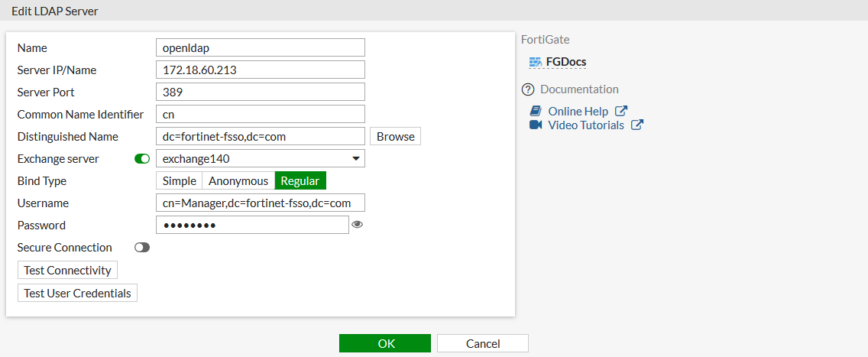
Task: Enable the Secure Connection toggle
Action: 142,248
